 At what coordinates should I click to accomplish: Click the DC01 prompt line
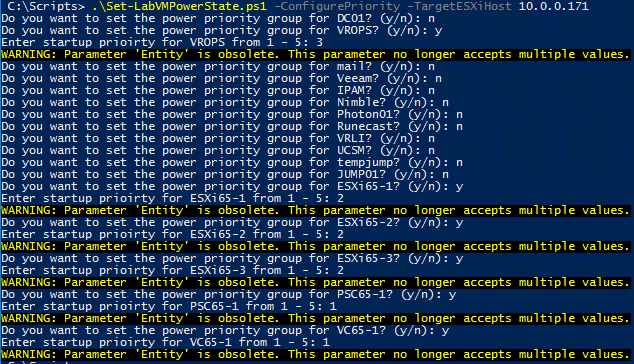pos(218,19)
